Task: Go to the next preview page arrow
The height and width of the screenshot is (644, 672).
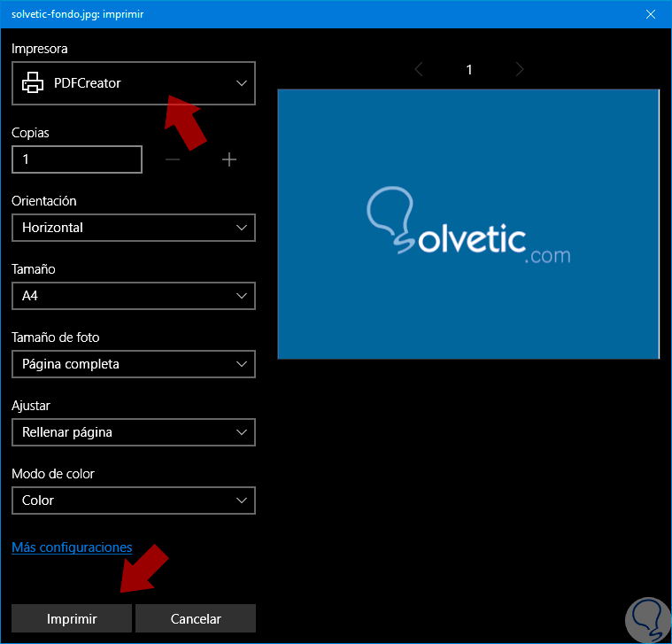Action: 520,69
